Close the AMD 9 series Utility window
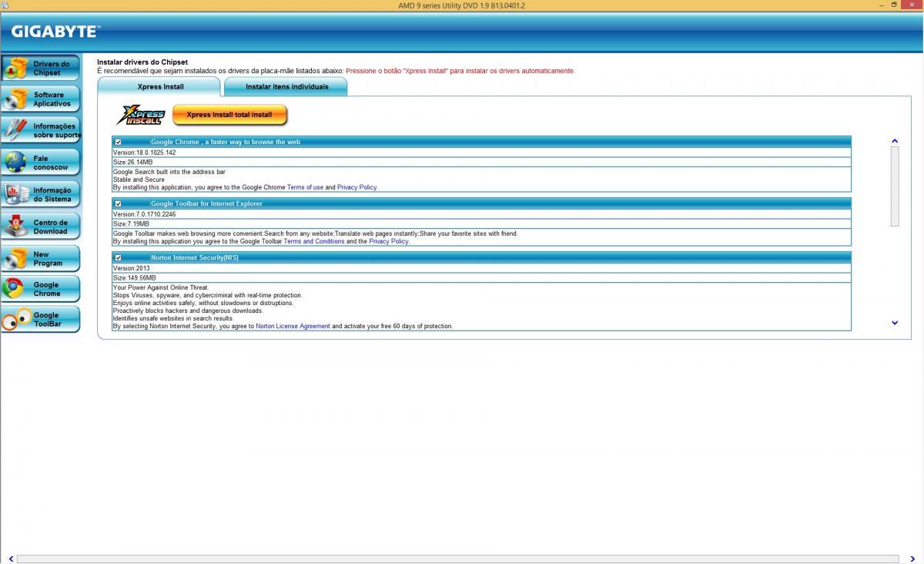The width and height of the screenshot is (924, 564). point(911,5)
